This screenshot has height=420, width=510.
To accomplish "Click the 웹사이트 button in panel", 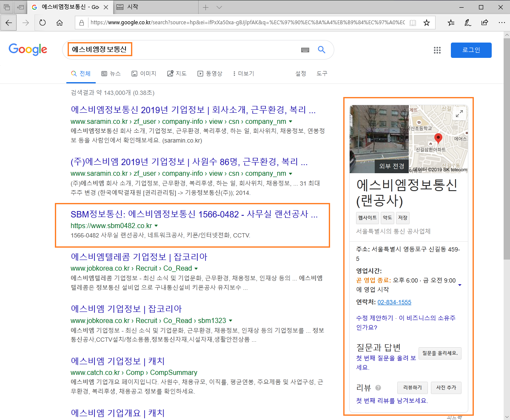I will [x=367, y=217].
